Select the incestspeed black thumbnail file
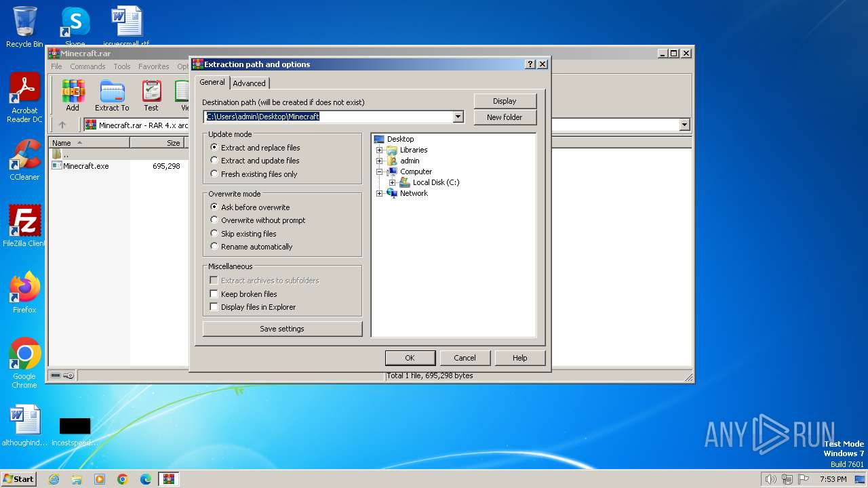868x488 pixels. [75, 430]
